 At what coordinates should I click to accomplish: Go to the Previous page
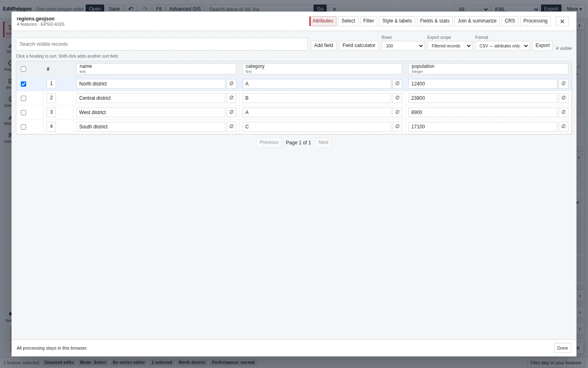269,143
